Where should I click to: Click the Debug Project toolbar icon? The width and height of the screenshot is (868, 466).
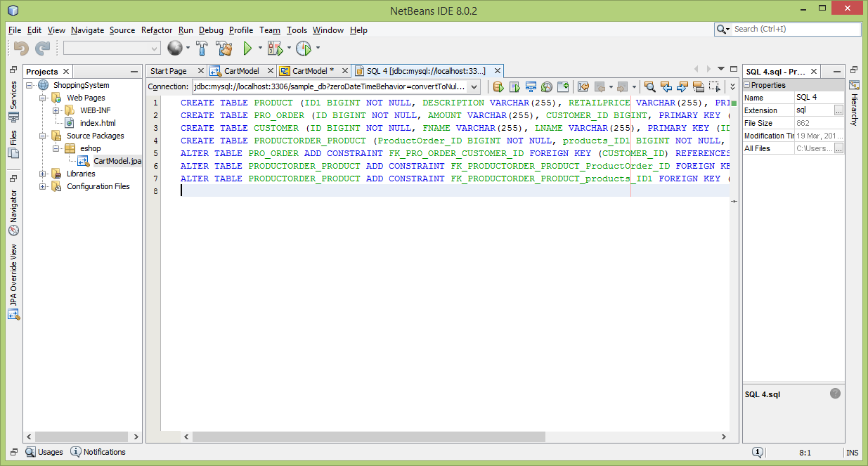coord(274,48)
